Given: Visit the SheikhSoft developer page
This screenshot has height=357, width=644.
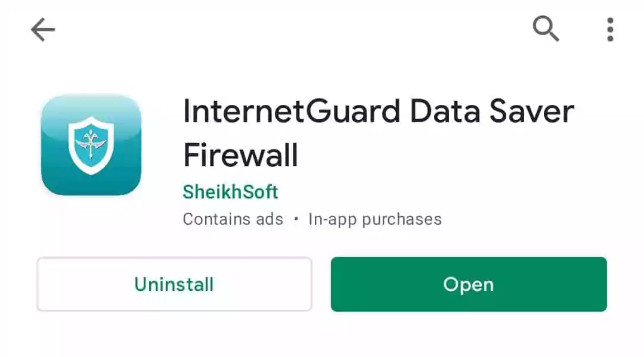Looking at the screenshot, I should coord(230,192).
